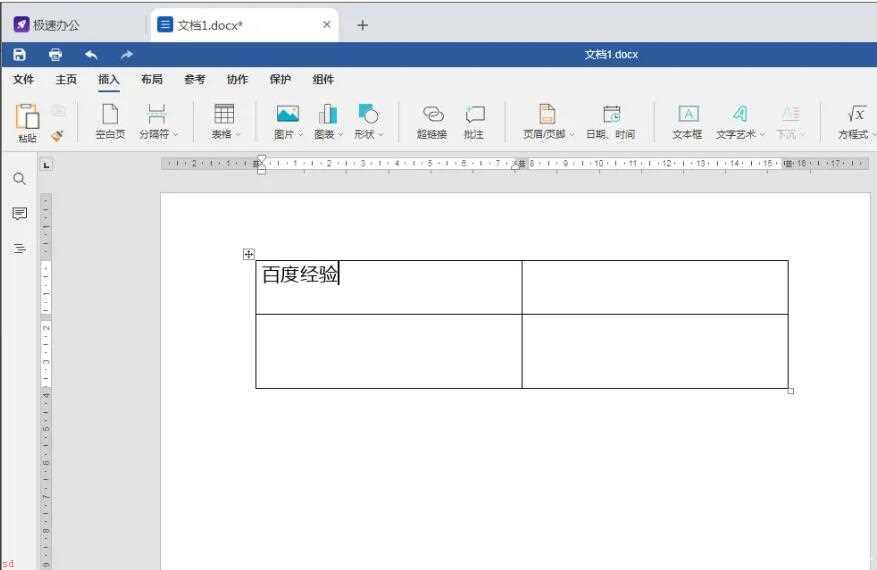Viewport: 877px width, 570px height.
Task: Open the 分隔符 break dropdown
Action: pyautogui.click(x=158, y=121)
